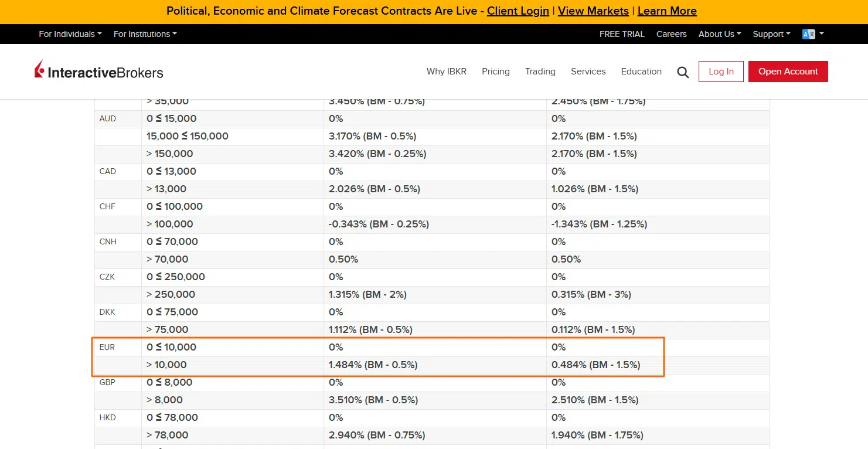The height and width of the screenshot is (449, 868).
Task: Click the Log In button
Action: click(721, 72)
